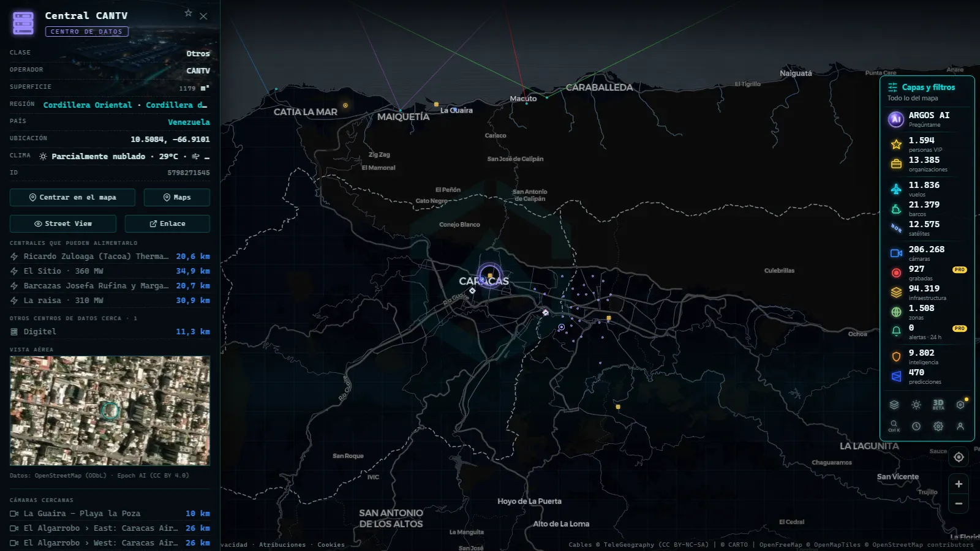Select El Sitio 360 MW plant row
980x551 pixels.
110,271
